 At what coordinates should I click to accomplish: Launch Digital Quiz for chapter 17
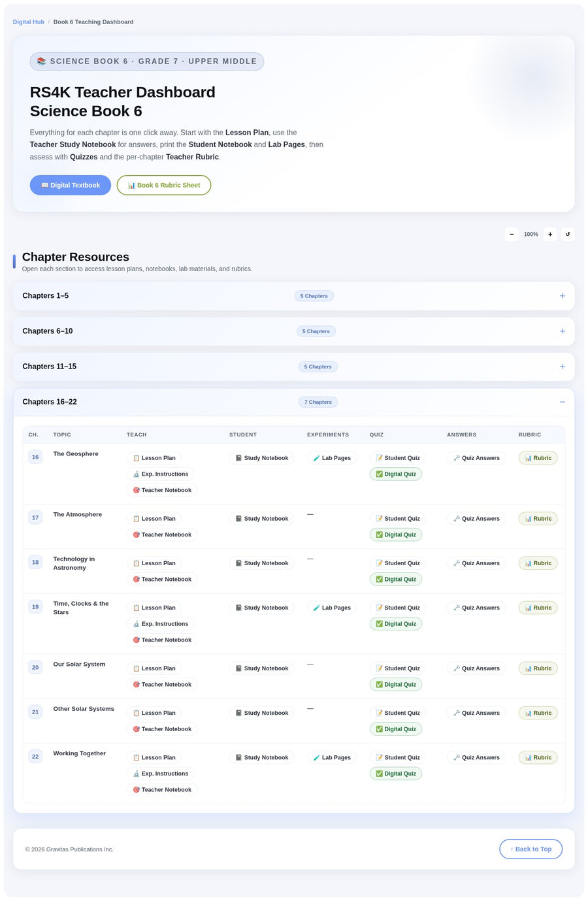click(396, 534)
